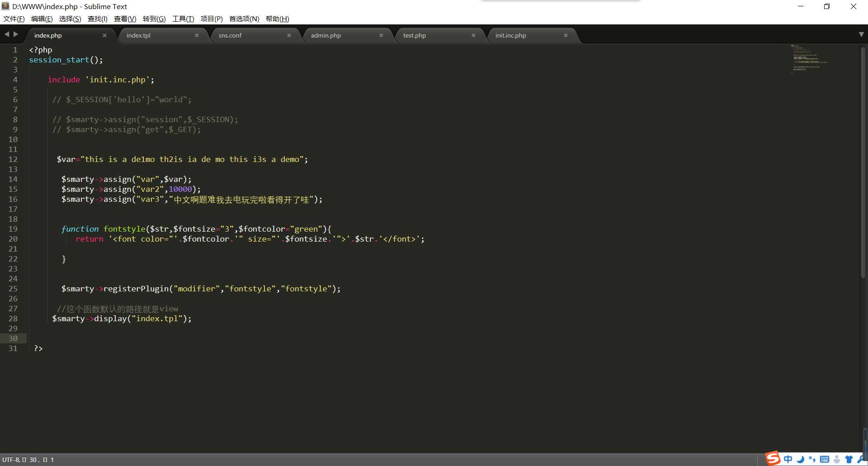Click the Sogou user account icon

(x=837, y=459)
